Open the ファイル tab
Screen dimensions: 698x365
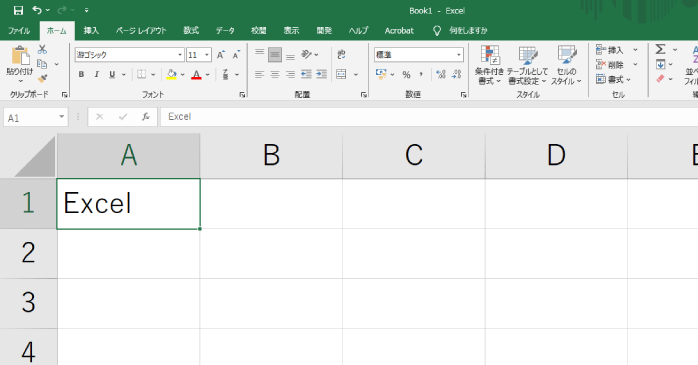click(19, 31)
